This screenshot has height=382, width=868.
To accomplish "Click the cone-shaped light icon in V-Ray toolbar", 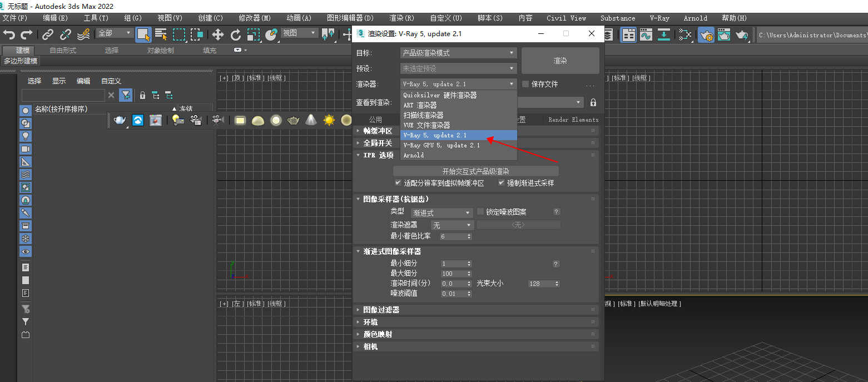I will coord(311,120).
